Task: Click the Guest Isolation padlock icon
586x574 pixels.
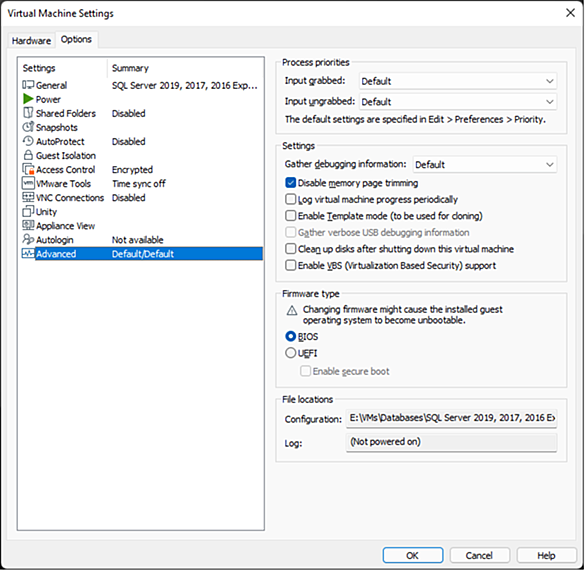Action: click(x=28, y=155)
